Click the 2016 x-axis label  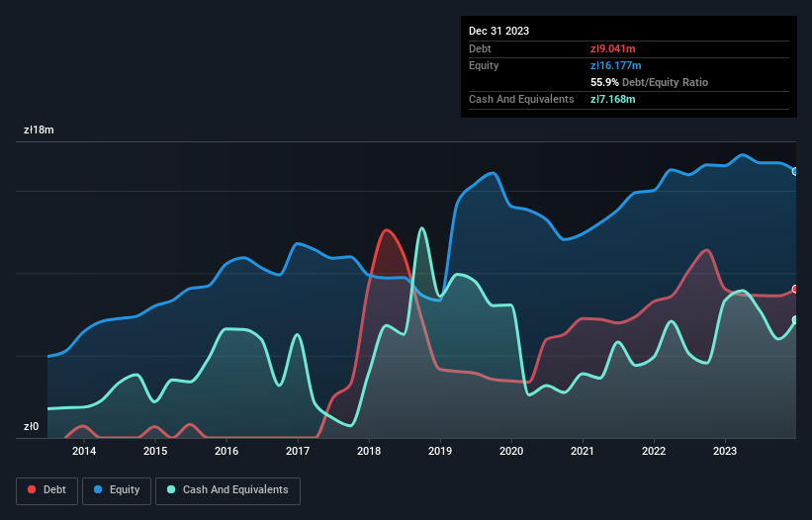pos(226,451)
